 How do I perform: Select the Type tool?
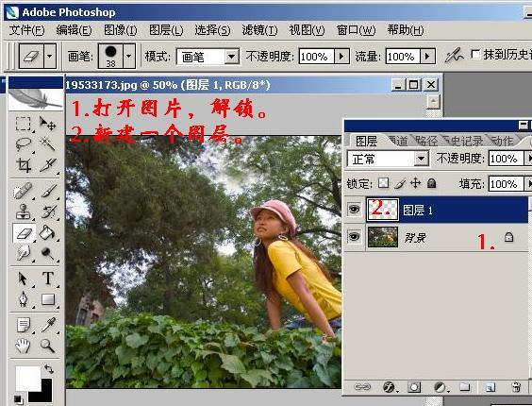pos(47,279)
